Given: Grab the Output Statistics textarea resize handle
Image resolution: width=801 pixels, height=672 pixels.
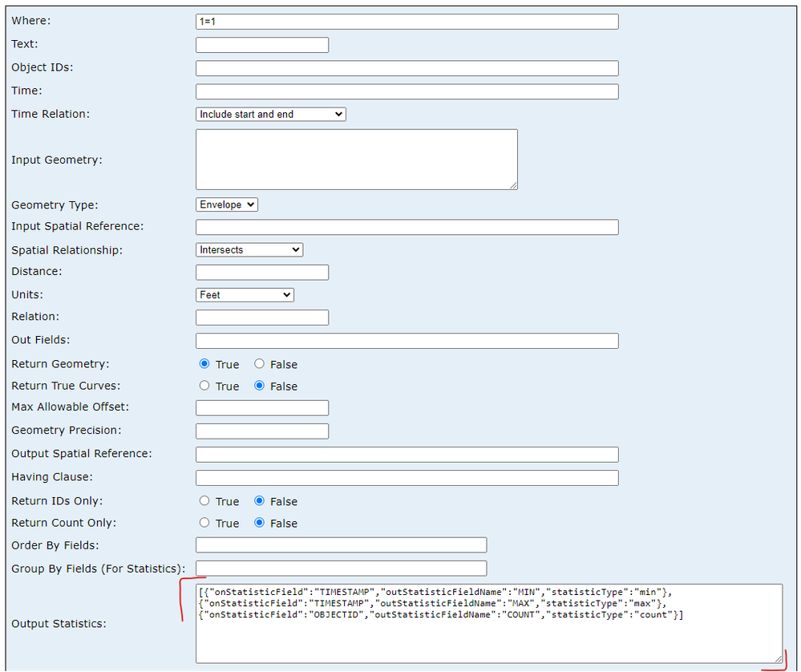Looking at the screenshot, I should coord(778,658).
